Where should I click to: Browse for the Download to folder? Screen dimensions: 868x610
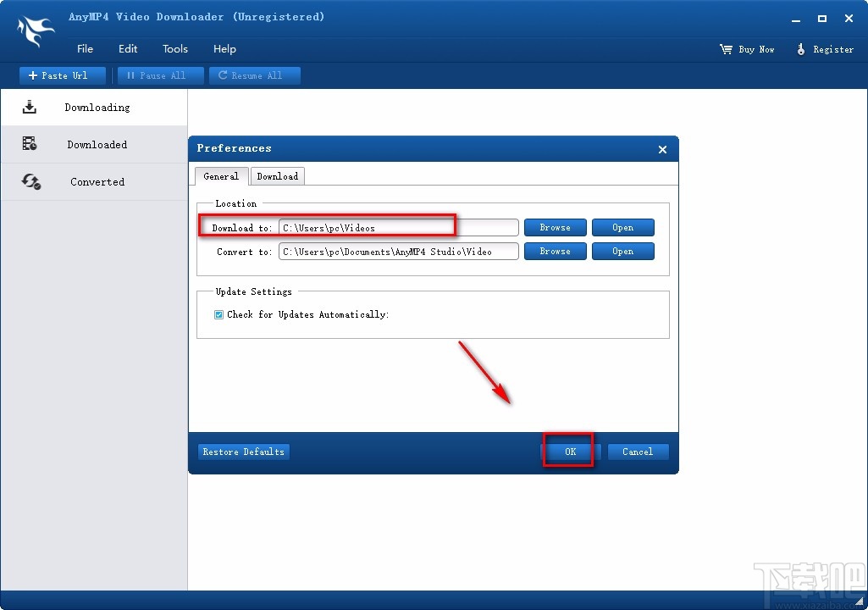[555, 228]
